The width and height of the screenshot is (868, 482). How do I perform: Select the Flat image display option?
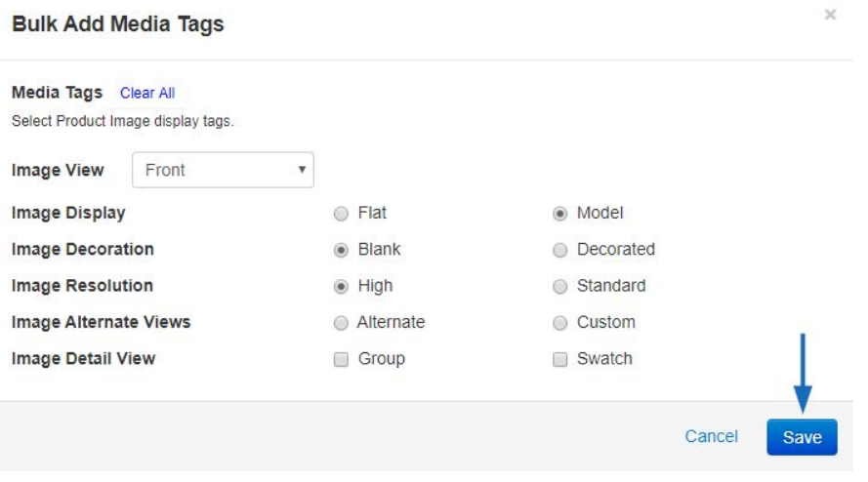tap(341, 214)
